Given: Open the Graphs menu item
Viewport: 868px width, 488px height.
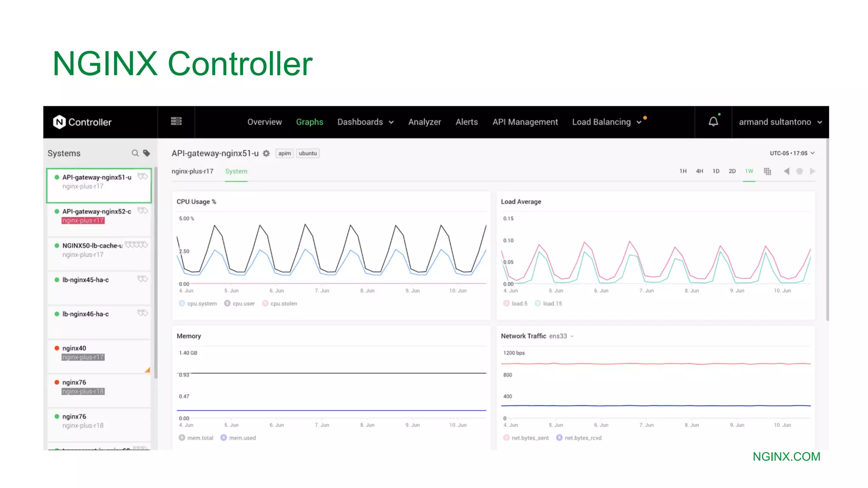Looking at the screenshot, I should 309,122.
